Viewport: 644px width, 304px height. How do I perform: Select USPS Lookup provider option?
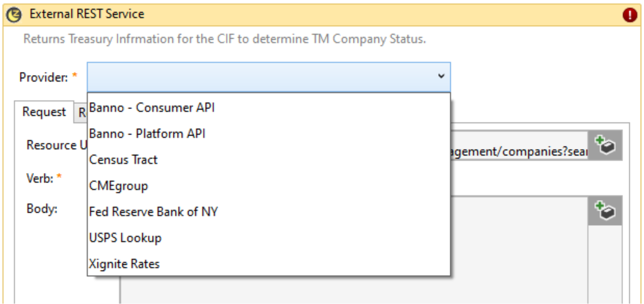(125, 238)
